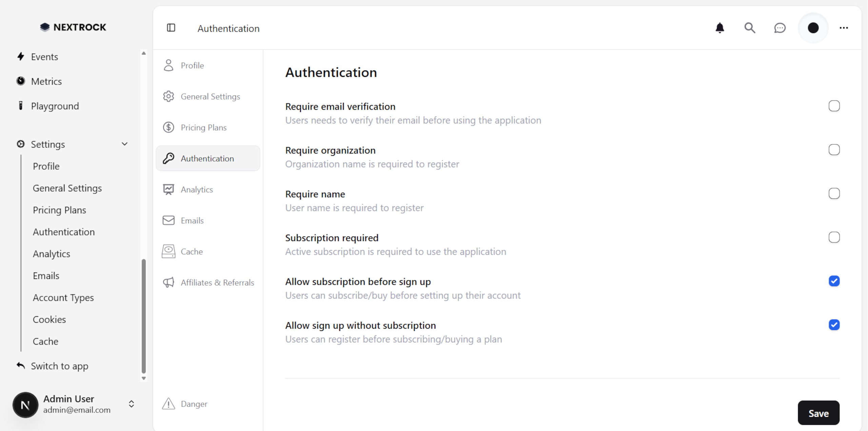
Task: Open the search icon in the header
Action: pos(750,28)
